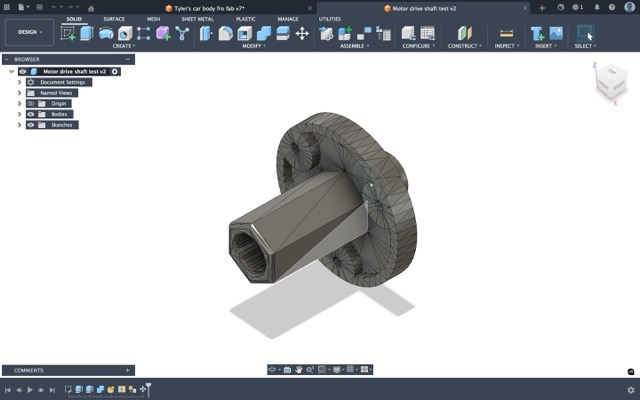Viewport: 640px width, 400px height.
Task: Select the Revolve tool
Action: click(x=106, y=33)
